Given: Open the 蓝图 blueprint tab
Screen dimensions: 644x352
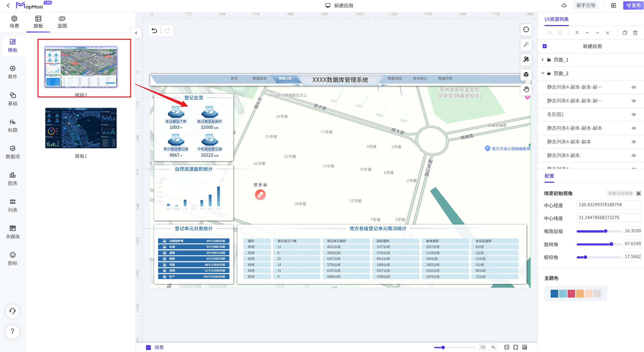Looking at the screenshot, I should (62, 22).
